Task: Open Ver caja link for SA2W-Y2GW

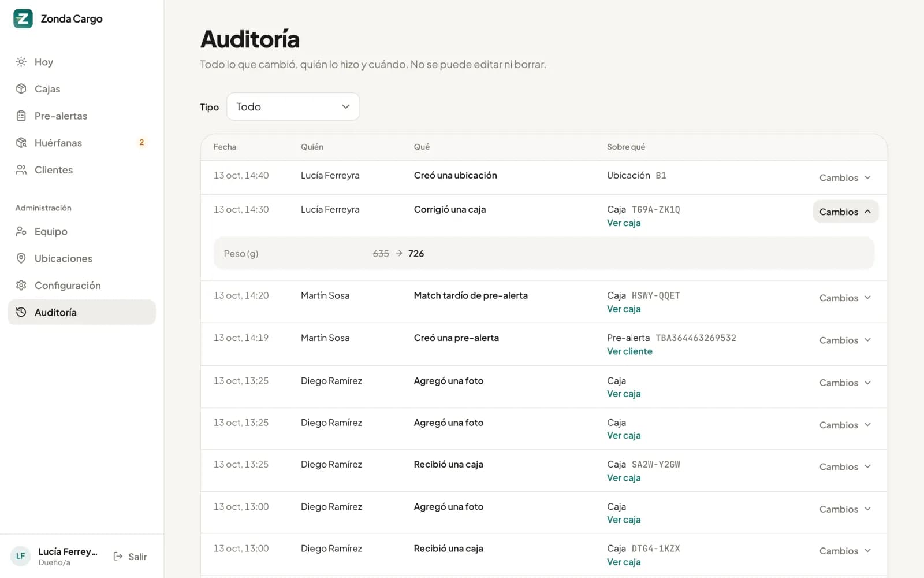Action: 624,478
